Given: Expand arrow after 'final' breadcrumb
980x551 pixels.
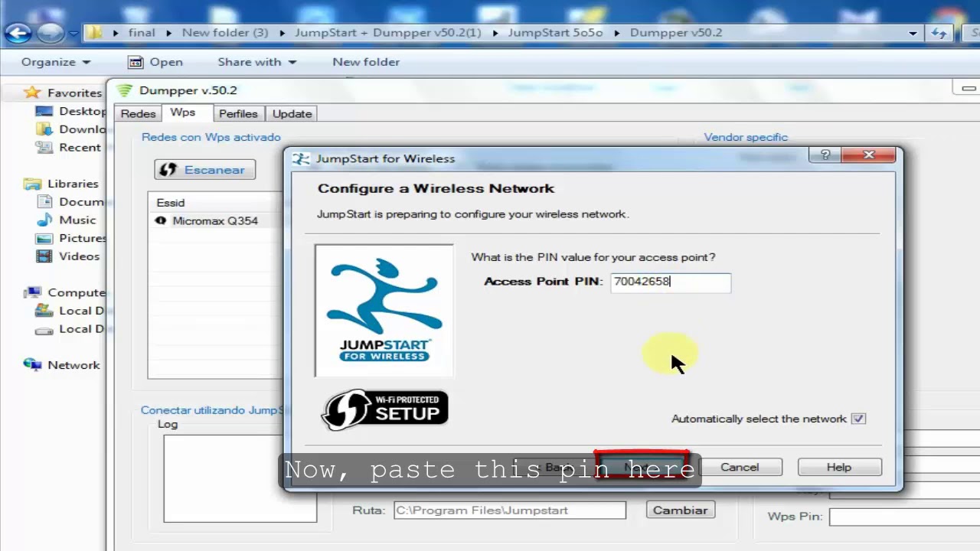Looking at the screenshot, I should (x=168, y=33).
